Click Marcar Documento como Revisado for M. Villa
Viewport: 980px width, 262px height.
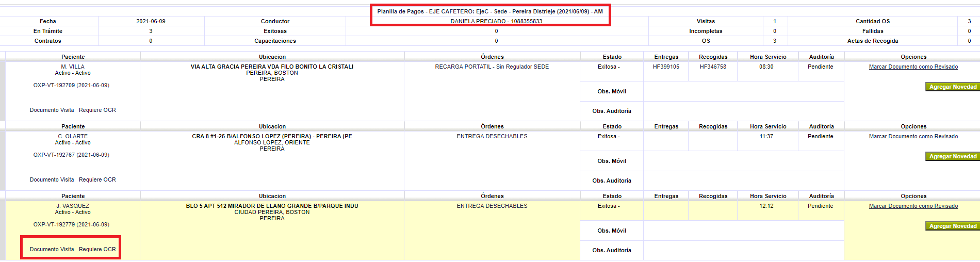click(x=913, y=67)
